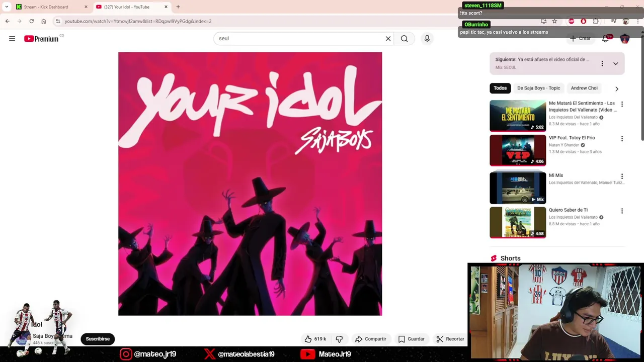The width and height of the screenshot is (644, 362).
Task: Dislike the Your Idol video
Action: 339,339
